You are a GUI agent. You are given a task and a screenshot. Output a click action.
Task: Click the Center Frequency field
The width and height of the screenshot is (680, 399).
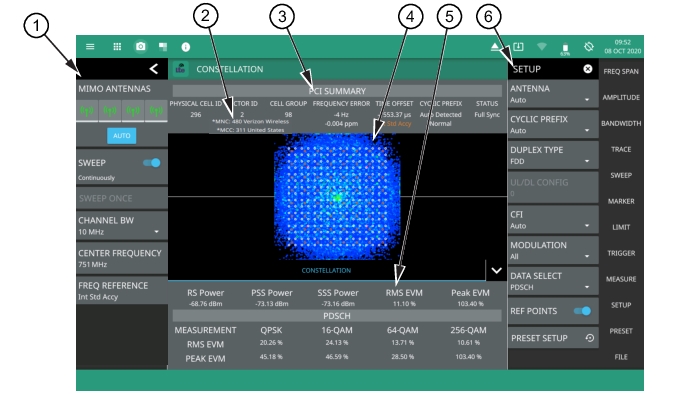[x=122, y=258]
